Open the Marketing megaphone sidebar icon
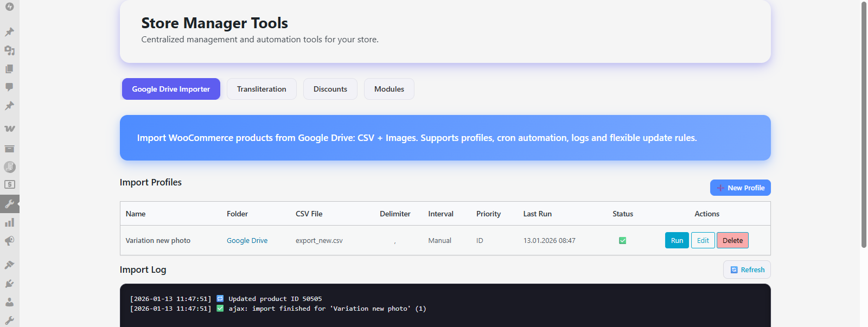The width and height of the screenshot is (868, 327). point(9,241)
